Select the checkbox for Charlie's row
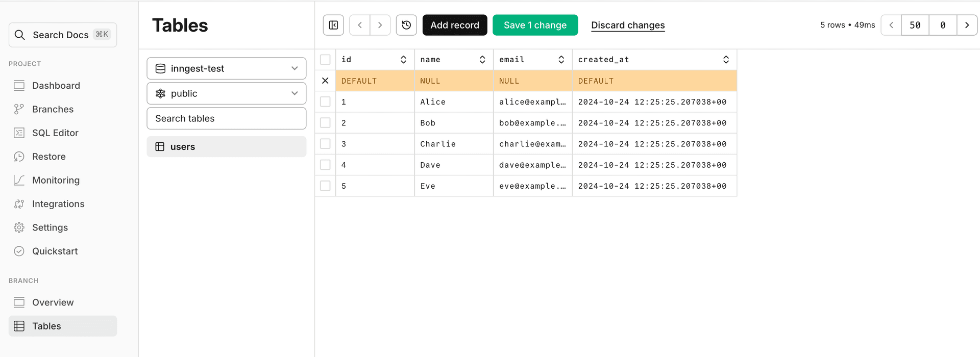The image size is (980, 357). 325,144
